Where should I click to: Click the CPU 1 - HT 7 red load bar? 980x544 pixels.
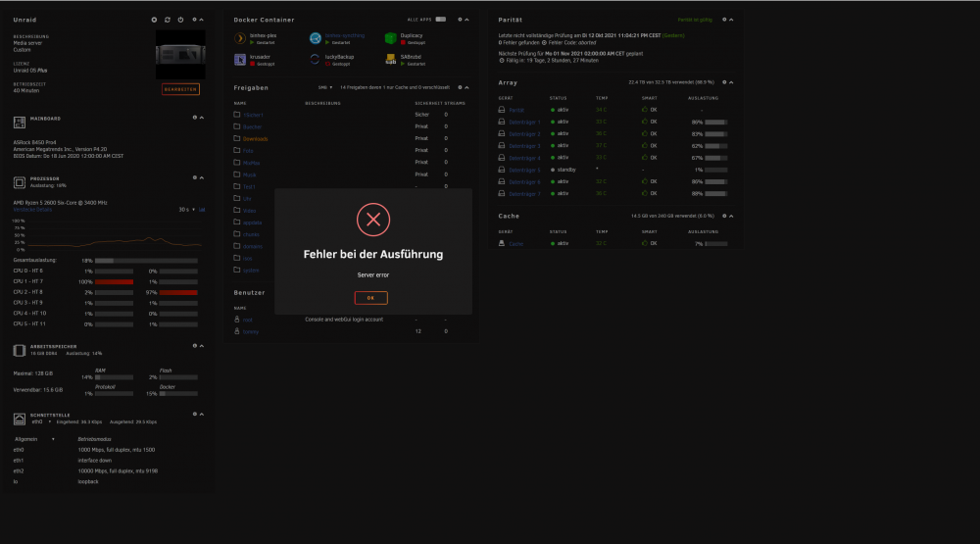(x=114, y=282)
